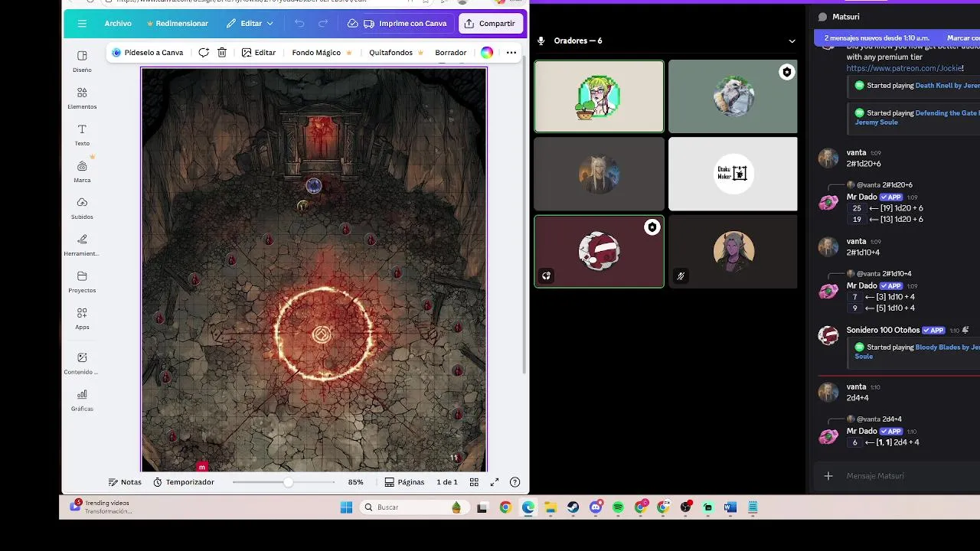Apply Fondo Mágico to image
Viewport: 980px width, 551px height.
click(x=322, y=53)
